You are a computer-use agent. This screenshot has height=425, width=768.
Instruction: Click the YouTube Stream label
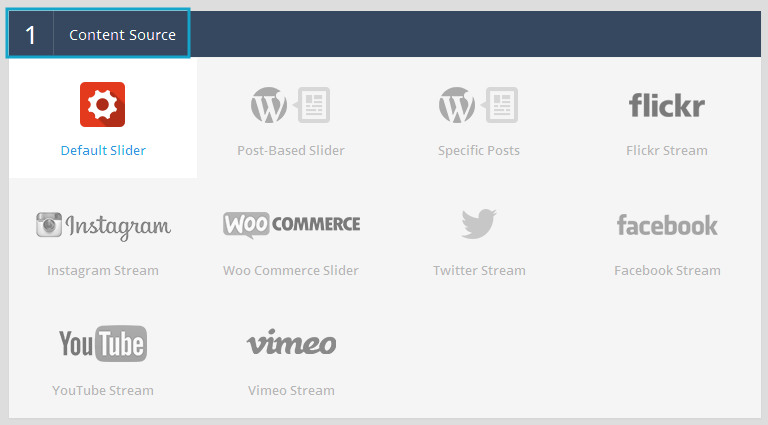tap(103, 390)
